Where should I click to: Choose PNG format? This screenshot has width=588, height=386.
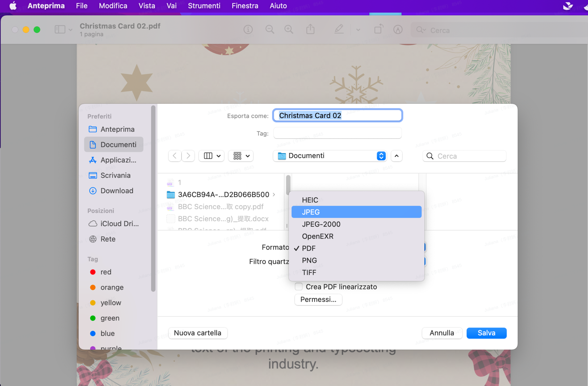(356, 260)
